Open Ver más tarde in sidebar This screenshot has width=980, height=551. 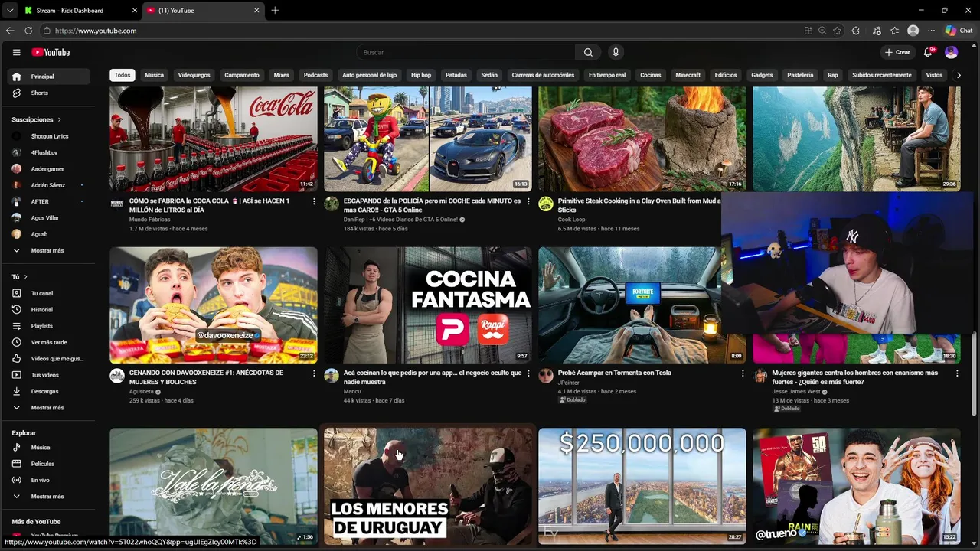click(49, 342)
